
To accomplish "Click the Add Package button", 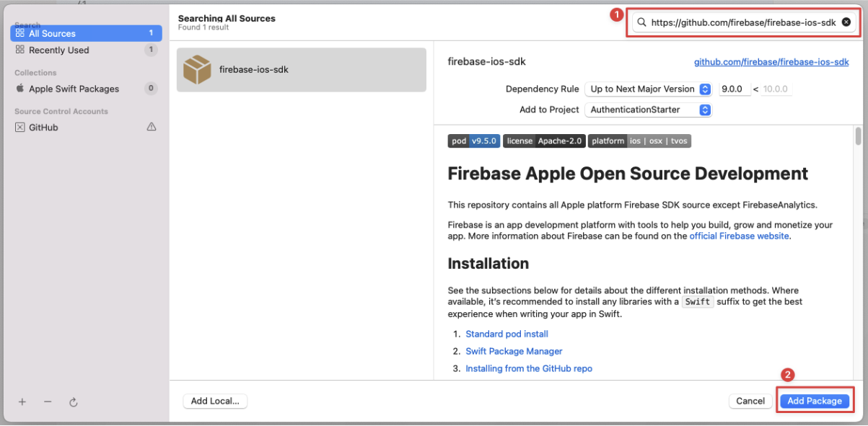I will pos(815,401).
